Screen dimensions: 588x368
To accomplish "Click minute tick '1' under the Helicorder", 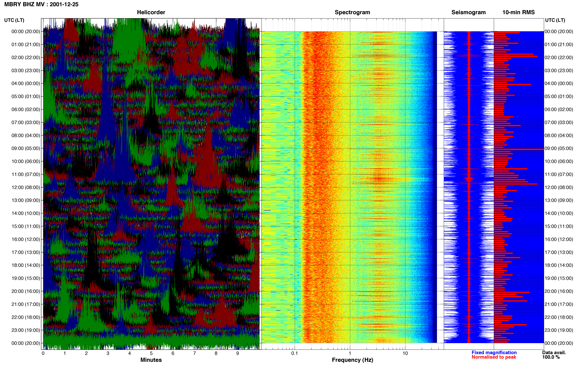I will click(65, 353).
